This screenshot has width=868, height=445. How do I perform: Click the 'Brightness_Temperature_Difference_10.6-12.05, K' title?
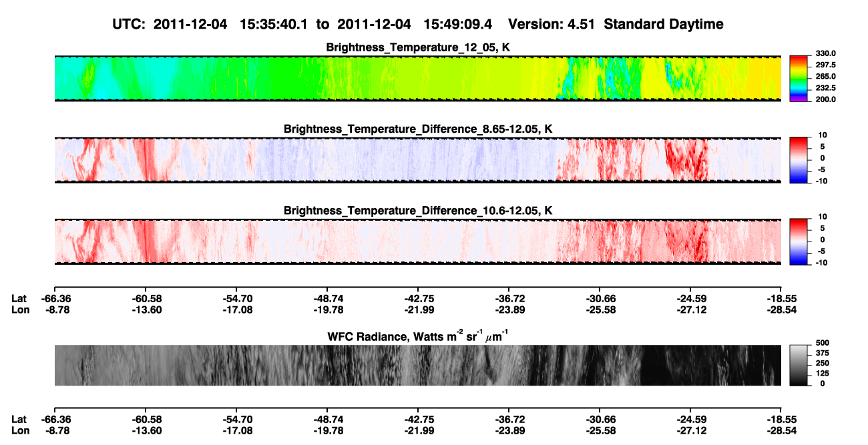point(418,210)
